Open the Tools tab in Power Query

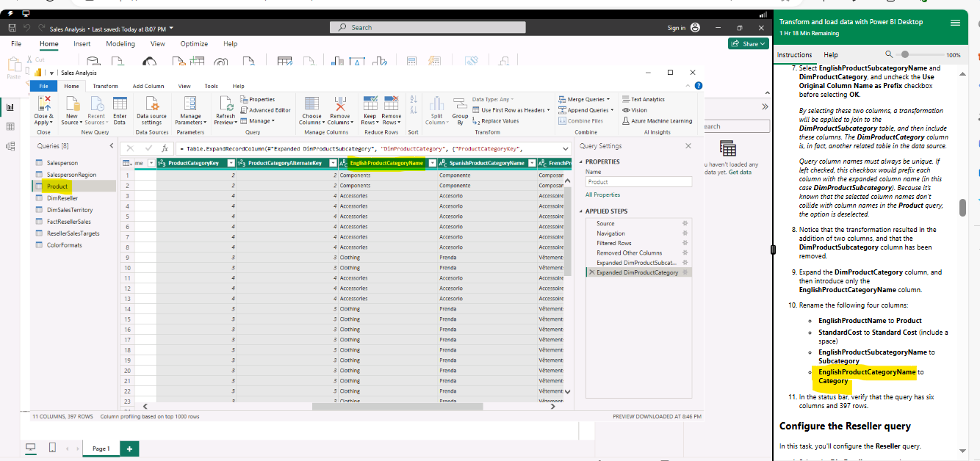click(211, 86)
